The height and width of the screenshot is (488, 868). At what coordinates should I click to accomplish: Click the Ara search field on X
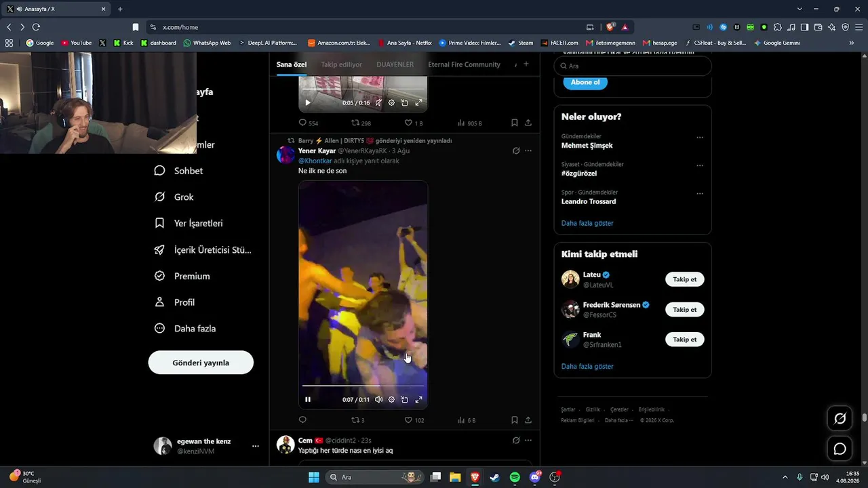[633, 66]
